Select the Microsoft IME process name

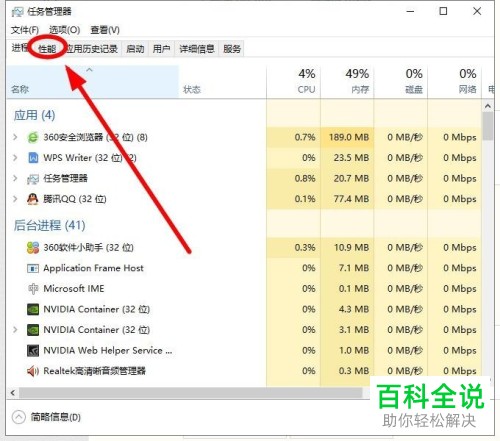(x=74, y=289)
